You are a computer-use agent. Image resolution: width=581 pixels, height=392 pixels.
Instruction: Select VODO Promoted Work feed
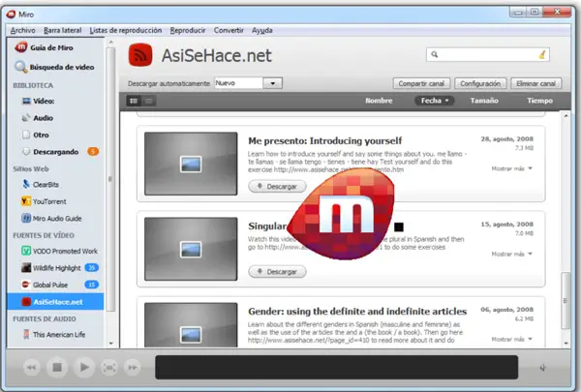60,251
